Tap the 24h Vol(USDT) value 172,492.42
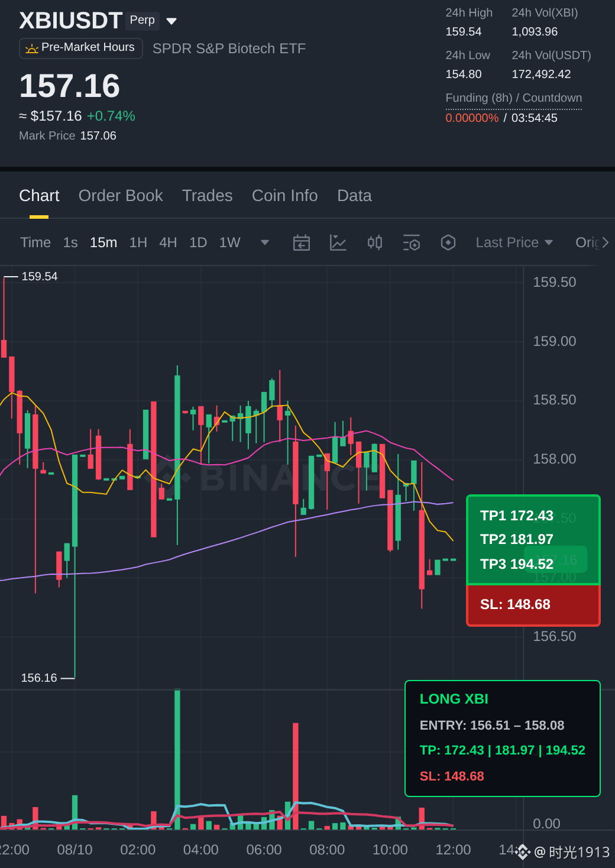This screenshot has height=868, width=615. point(541,75)
